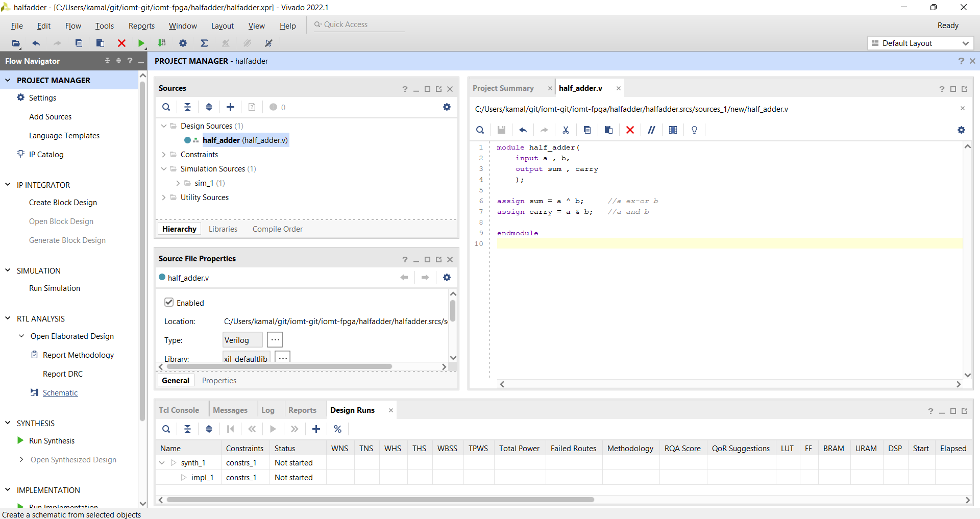The image size is (980, 519).
Task: Search in Design Runs panel
Action: click(x=166, y=429)
